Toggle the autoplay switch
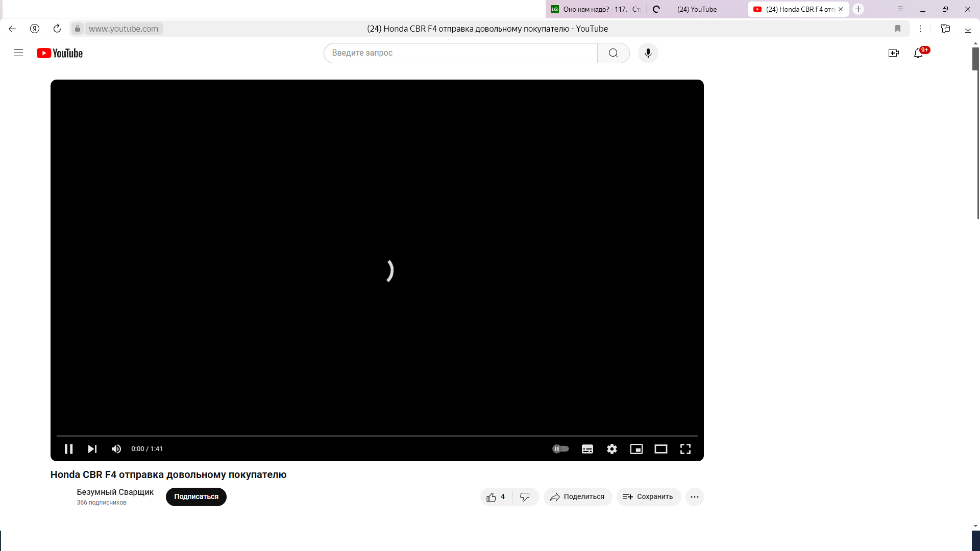980x551 pixels. coord(560,449)
